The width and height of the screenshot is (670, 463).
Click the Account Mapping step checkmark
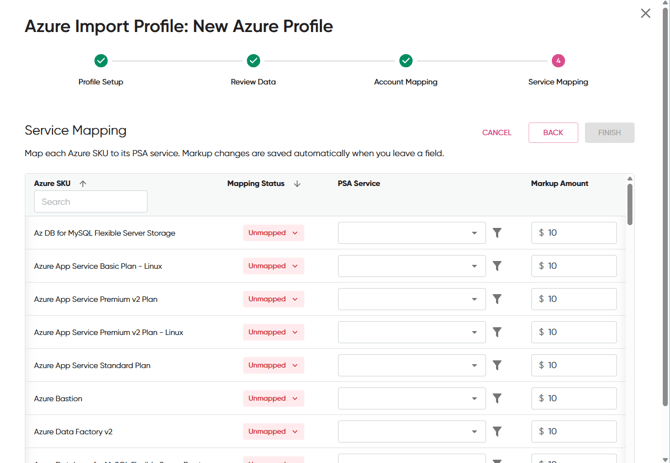[x=406, y=61]
